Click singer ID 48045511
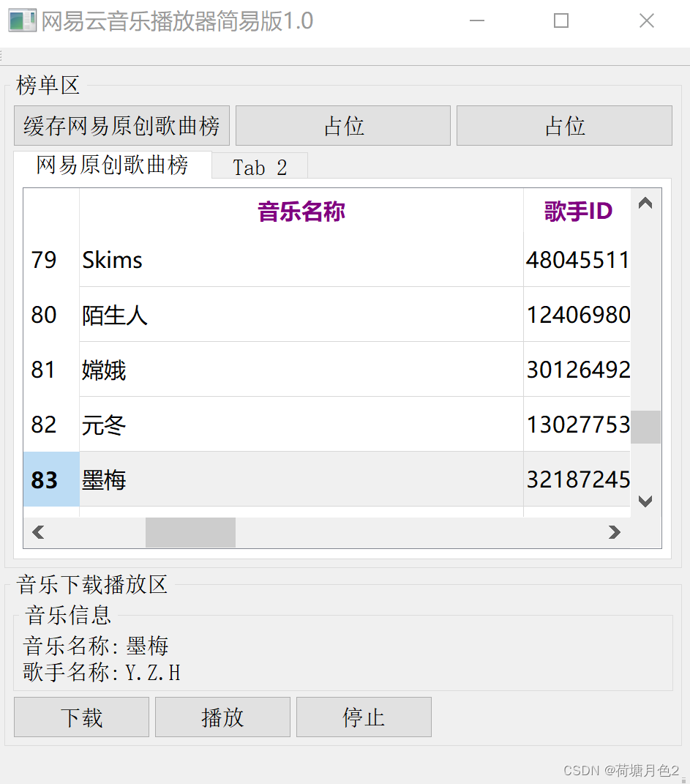The height and width of the screenshot is (784, 690). click(577, 259)
